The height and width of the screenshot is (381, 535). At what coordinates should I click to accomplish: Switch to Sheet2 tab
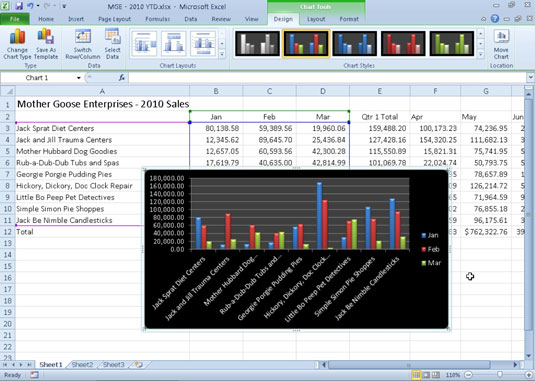point(82,365)
